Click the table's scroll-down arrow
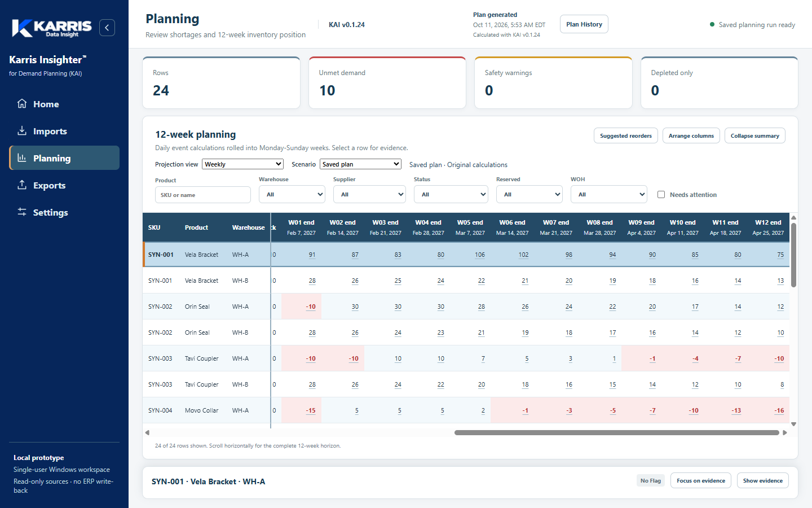This screenshot has width=812, height=508. pyautogui.click(x=793, y=424)
